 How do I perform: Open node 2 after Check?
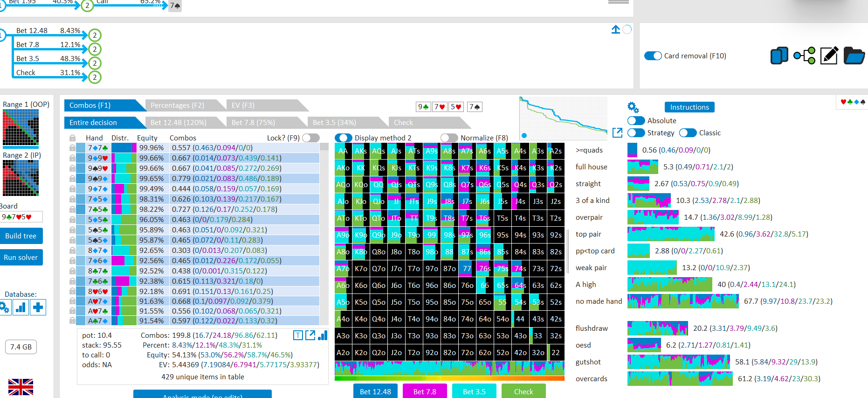(95, 77)
